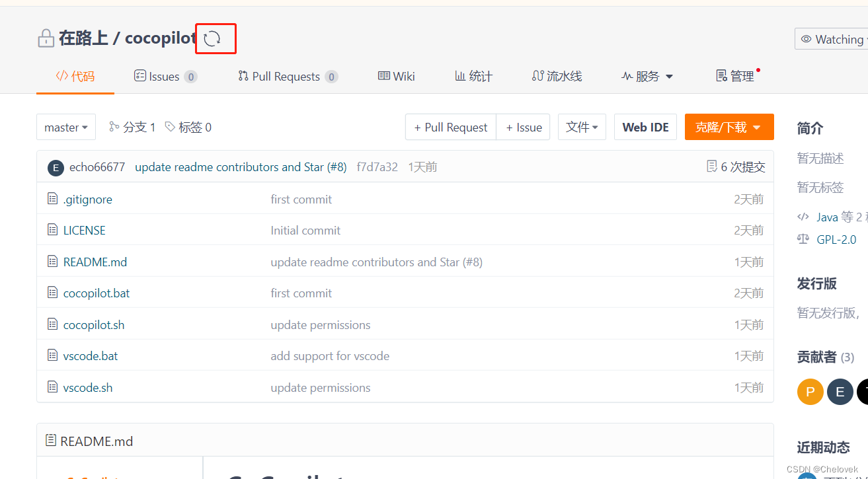Click file icon next to vscode.bat
Viewport: 868px width, 479px height.
(x=53, y=355)
